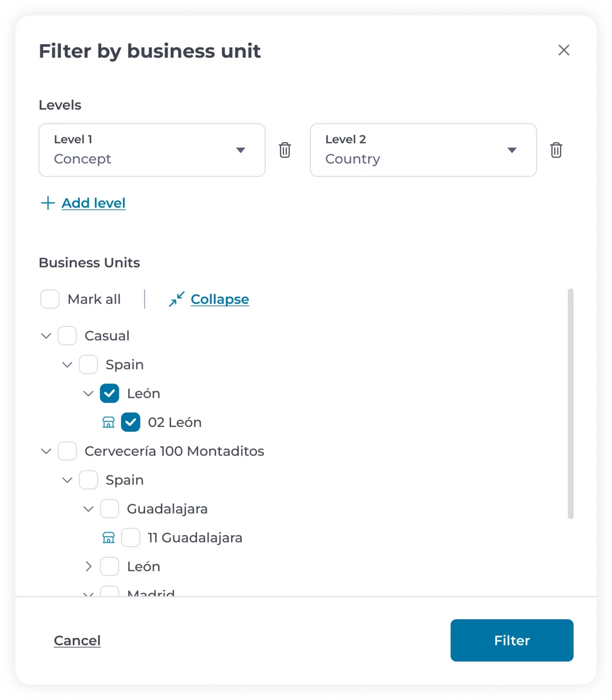
Task: Check the Mark all checkbox
Action: [50, 299]
